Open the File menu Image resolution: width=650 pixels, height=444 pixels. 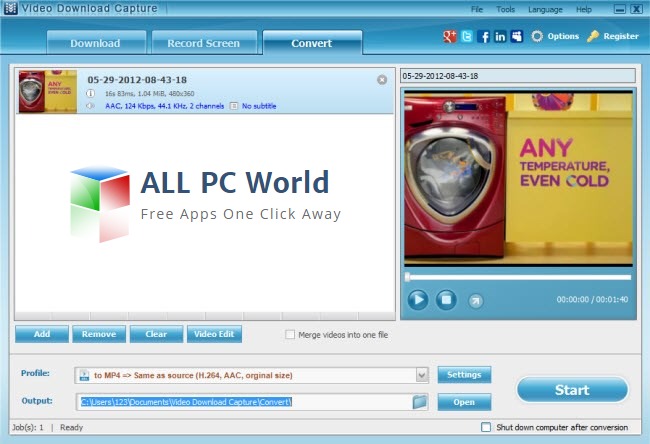coord(477,9)
